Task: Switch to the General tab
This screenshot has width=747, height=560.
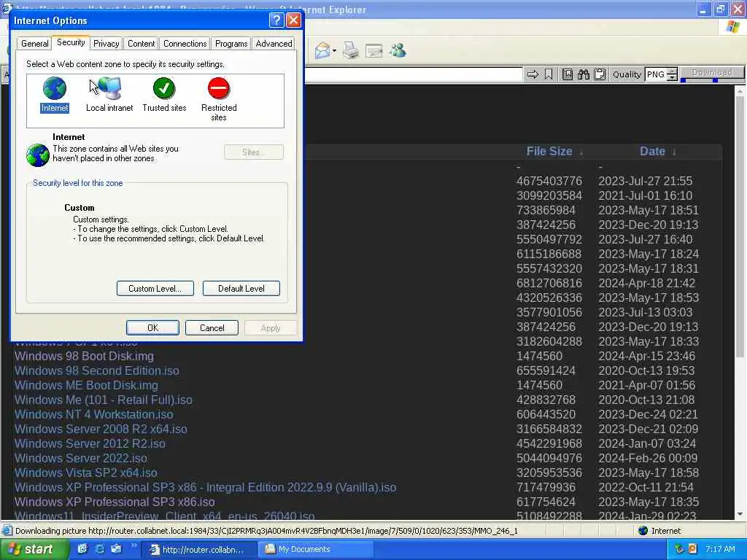Action: click(34, 43)
